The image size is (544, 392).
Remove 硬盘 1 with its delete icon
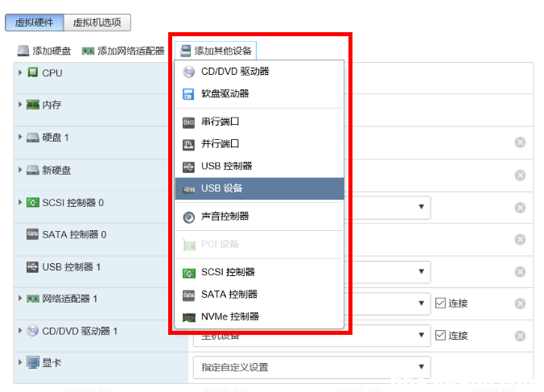520,142
